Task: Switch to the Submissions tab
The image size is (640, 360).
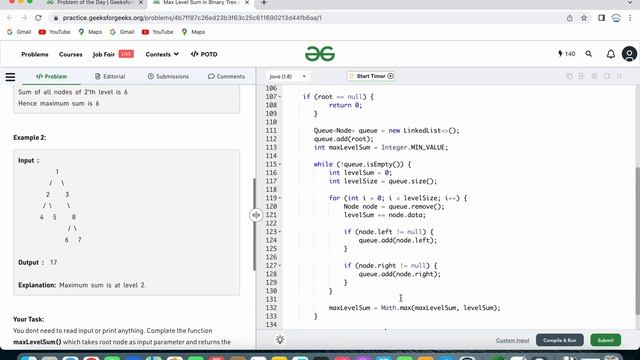Action: point(168,76)
